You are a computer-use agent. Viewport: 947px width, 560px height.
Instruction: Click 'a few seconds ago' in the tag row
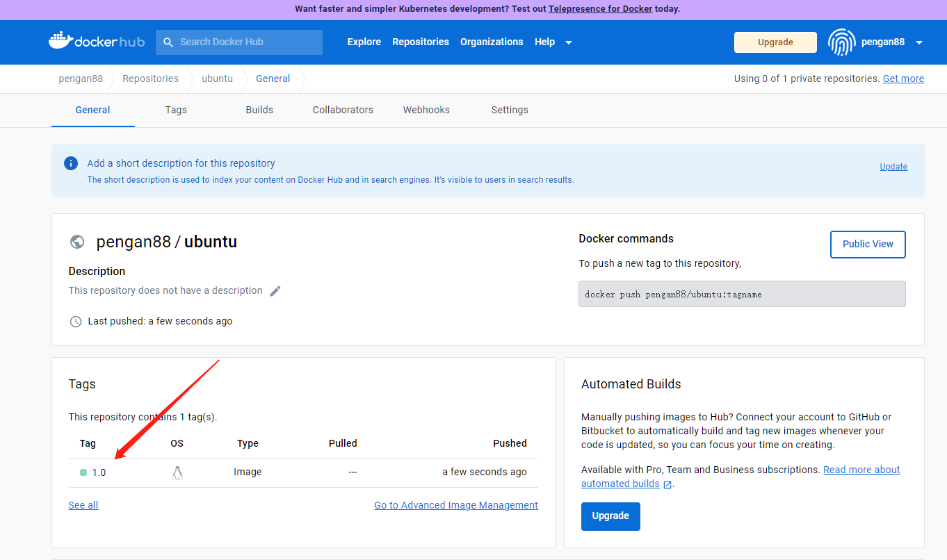[x=485, y=472]
